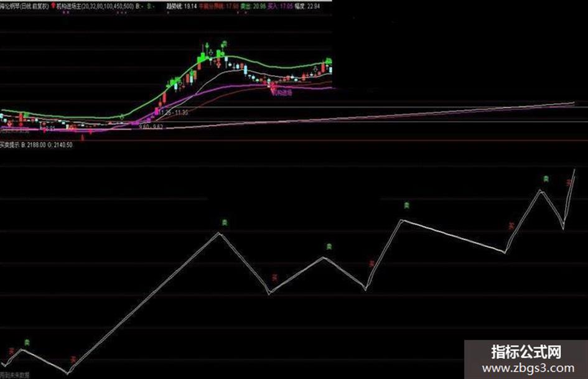Click the earliest green 卖 marker on the zigzag
Viewport: 588px width, 379px height.
pos(27,342)
